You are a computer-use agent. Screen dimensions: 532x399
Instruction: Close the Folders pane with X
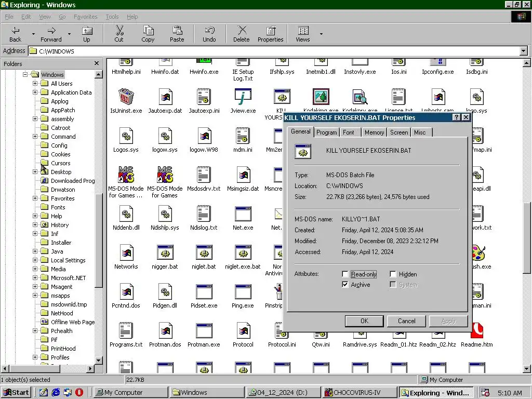(97, 63)
